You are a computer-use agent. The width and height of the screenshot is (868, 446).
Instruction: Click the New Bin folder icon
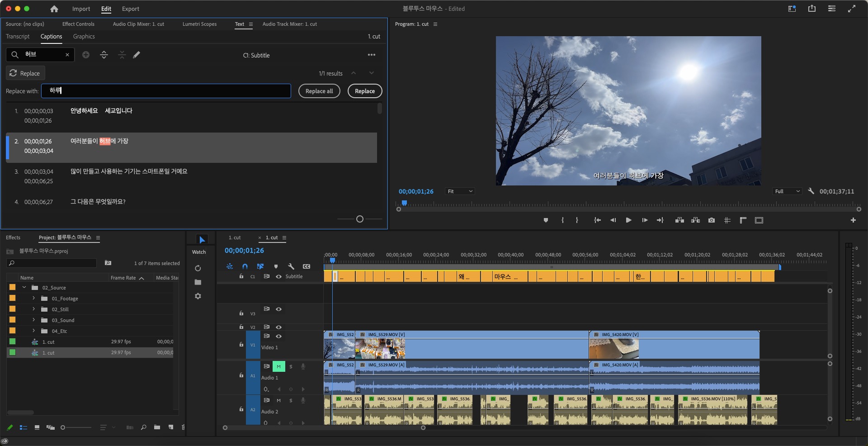coord(157,427)
